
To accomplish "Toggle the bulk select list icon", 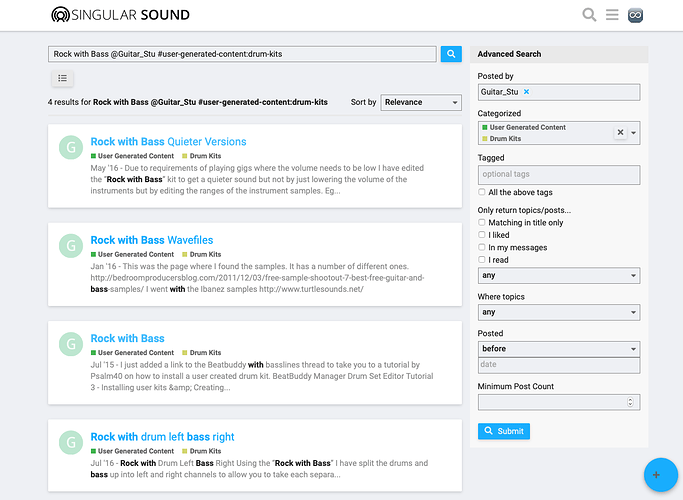I will (62, 78).
